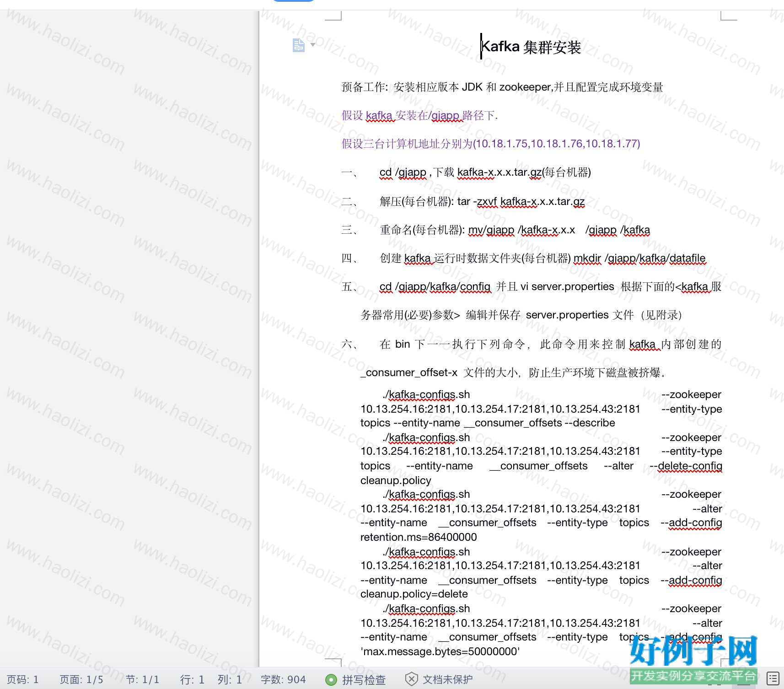This screenshot has height=689, width=784.
Task: Click 行: 1 status entry
Action: click(192, 680)
